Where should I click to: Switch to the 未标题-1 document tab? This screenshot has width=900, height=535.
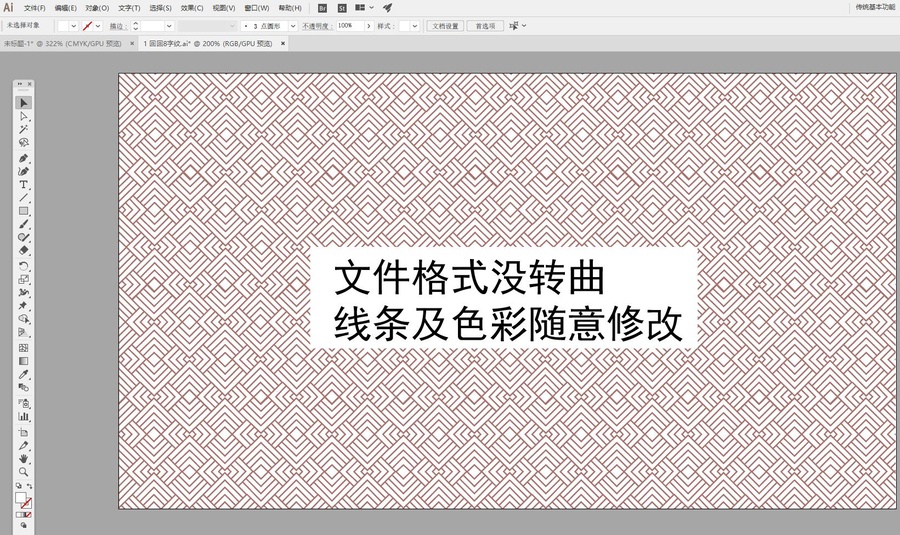pyautogui.click(x=63, y=44)
